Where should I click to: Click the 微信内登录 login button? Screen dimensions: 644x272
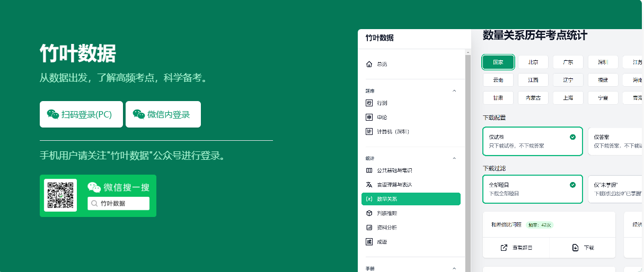[163, 114]
